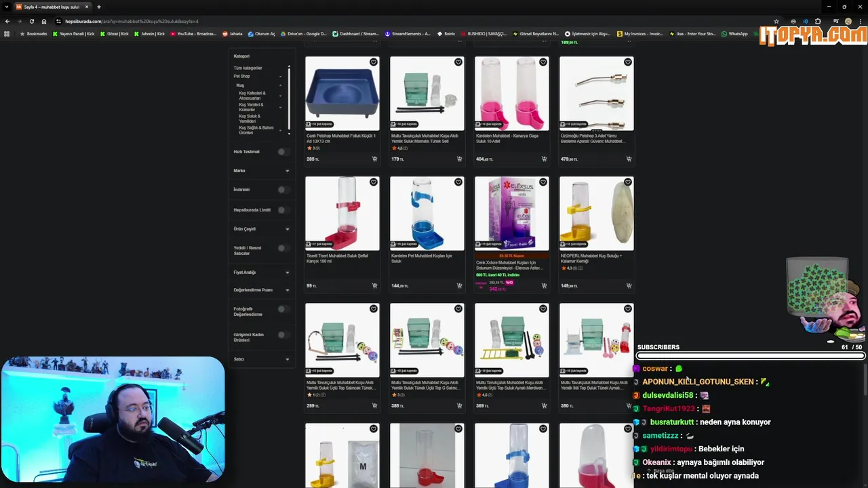Open the Elexsus box product image

(512, 213)
